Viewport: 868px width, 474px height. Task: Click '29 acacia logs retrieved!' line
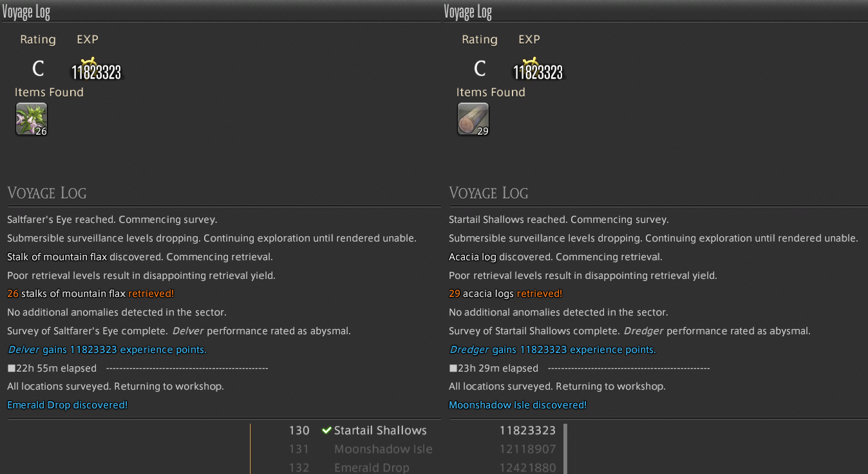[x=505, y=294]
